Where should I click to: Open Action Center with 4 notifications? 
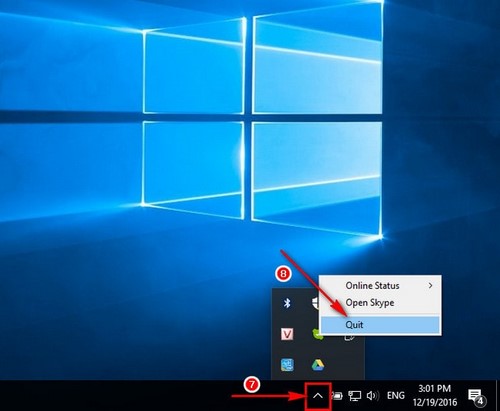[x=476, y=396]
